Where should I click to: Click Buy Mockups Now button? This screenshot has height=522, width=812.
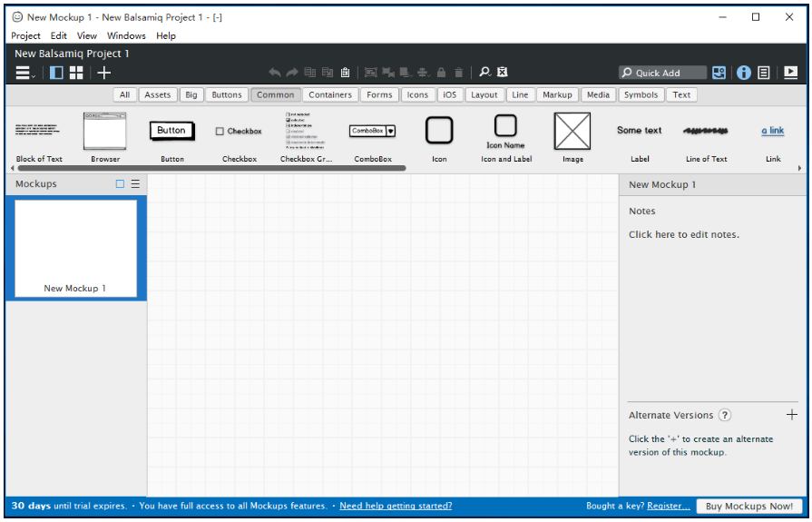[748, 506]
